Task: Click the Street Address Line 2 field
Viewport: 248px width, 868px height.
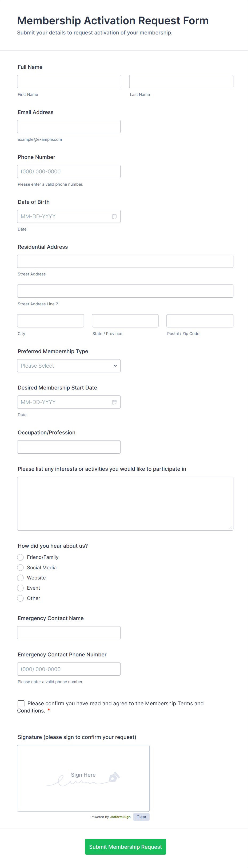Action: [x=125, y=291]
